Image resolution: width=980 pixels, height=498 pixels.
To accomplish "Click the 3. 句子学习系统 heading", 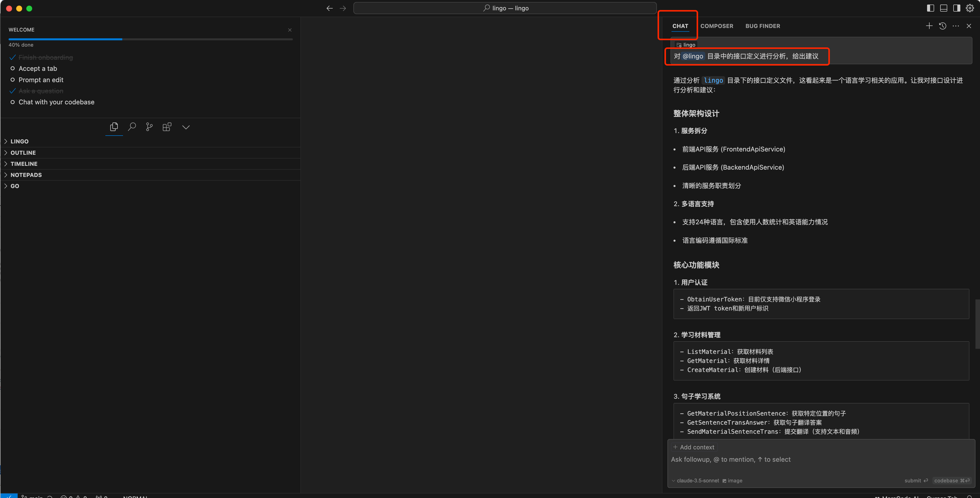I will coord(697,396).
